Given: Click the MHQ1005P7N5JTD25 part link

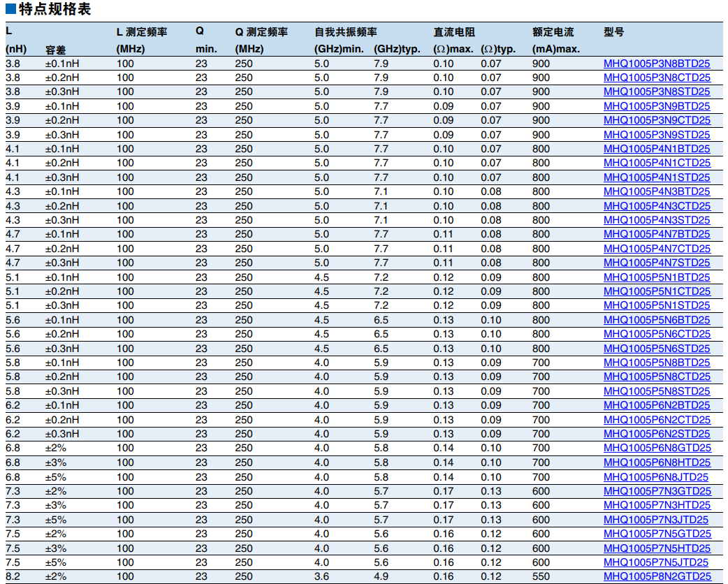Looking at the screenshot, I should 655,562.
